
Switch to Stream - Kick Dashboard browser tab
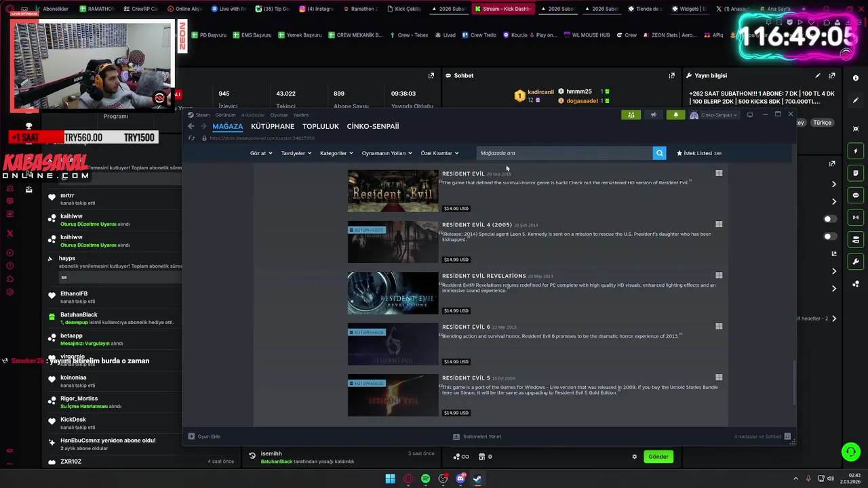502,9
